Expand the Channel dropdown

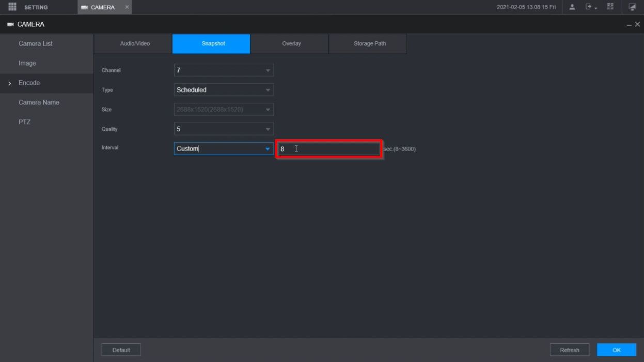tap(224, 70)
